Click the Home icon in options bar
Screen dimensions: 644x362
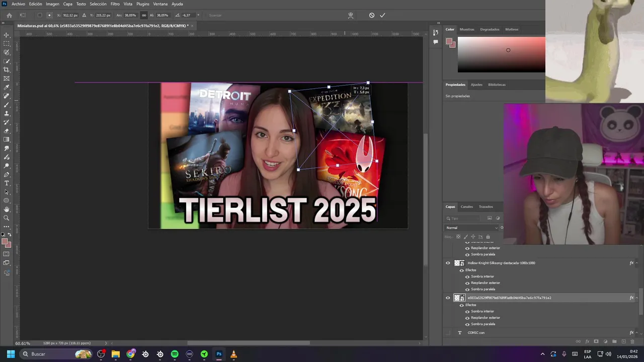pos(9,15)
